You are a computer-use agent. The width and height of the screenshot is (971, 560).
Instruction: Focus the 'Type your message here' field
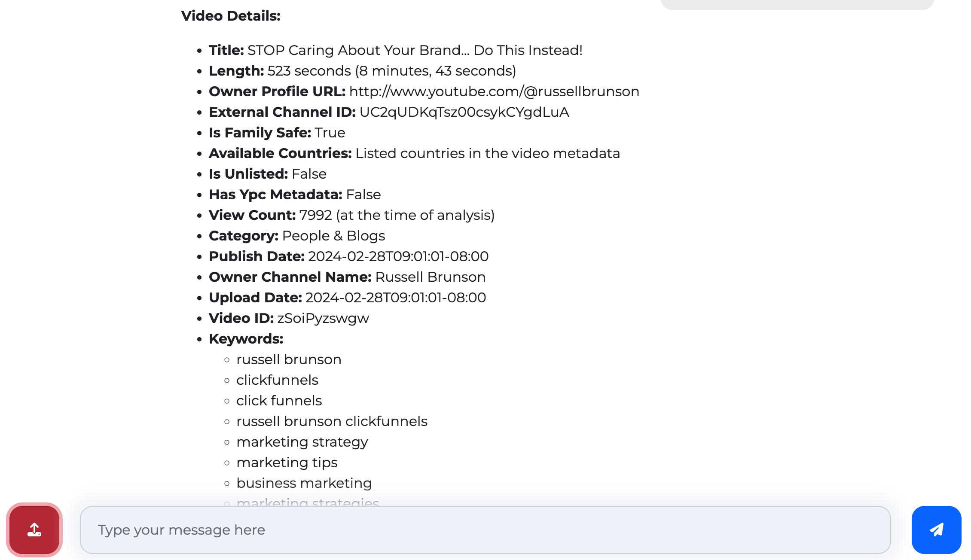[485, 530]
